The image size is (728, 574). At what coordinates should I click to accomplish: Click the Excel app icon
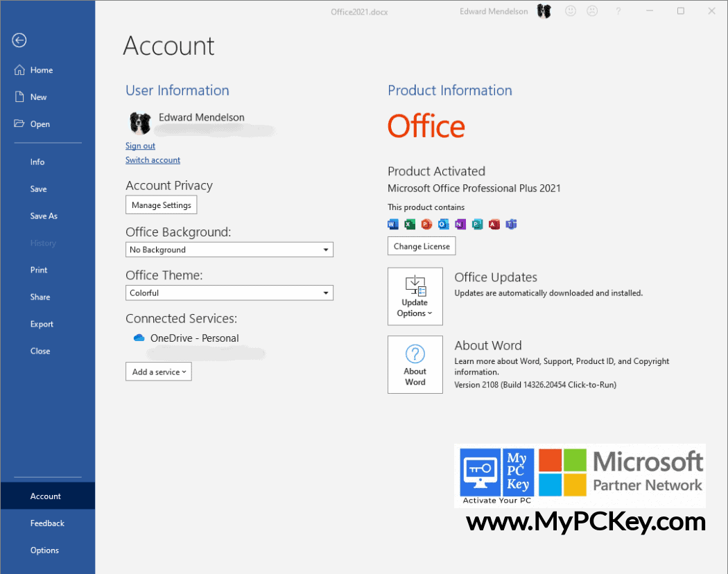click(x=410, y=225)
